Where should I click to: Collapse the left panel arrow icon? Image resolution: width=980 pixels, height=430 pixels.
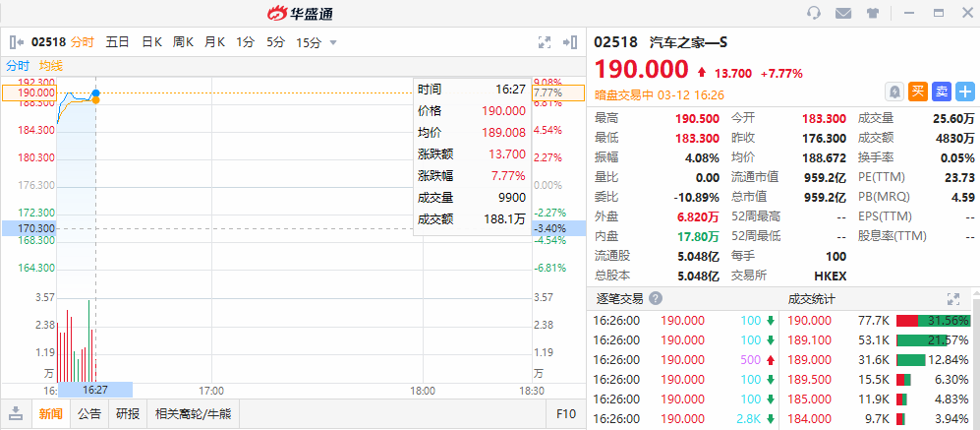(17, 42)
